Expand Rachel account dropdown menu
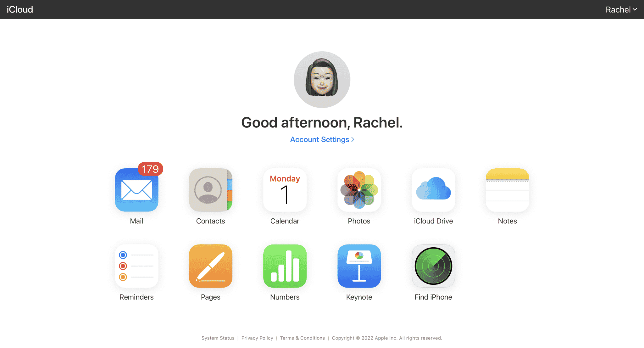Screen dimensions: 644x348 (x=621, y=9)
